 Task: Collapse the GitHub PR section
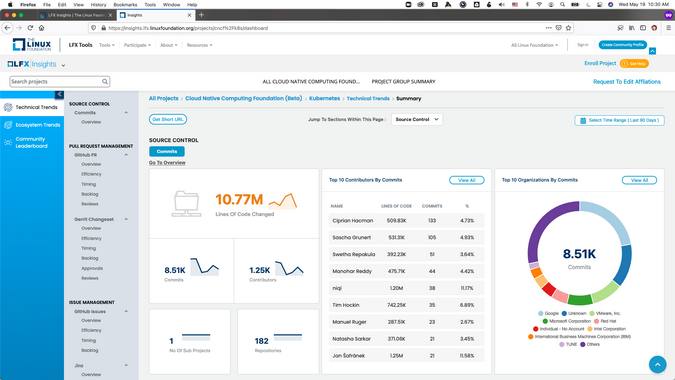coord(126,155)
